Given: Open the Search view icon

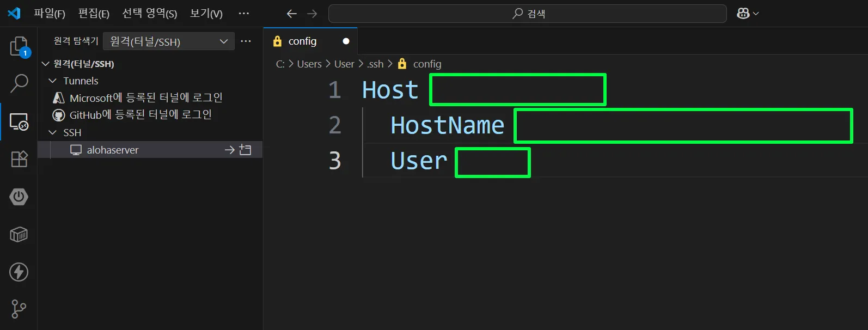Looking at the screenshot, I should (19, 83).
